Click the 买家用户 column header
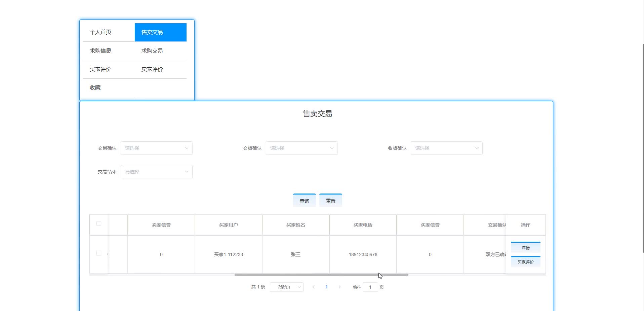Image resolution: width=644 pixels, height=311 pixels. 229,225
